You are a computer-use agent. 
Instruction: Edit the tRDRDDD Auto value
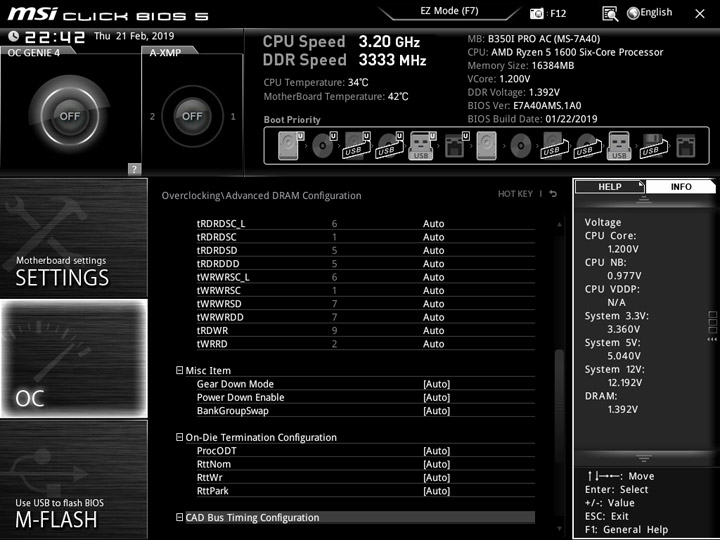pos(433,264)
